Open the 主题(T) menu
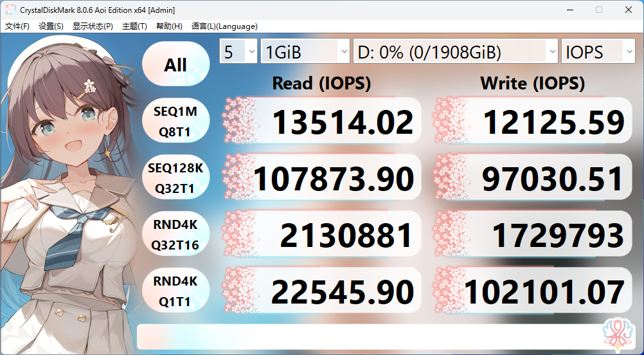This screenshot has width=644, height=355. coord(134,26)
